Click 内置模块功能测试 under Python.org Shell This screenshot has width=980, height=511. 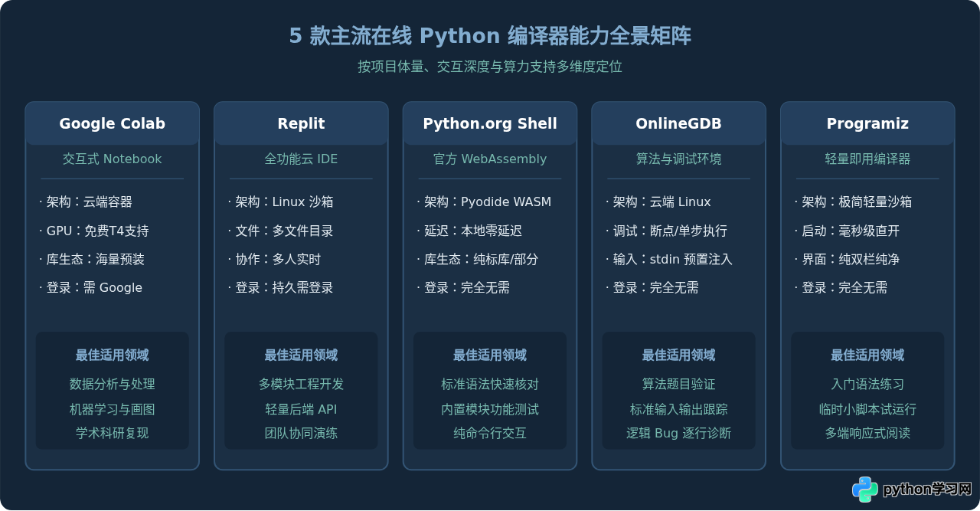[490, 409]
